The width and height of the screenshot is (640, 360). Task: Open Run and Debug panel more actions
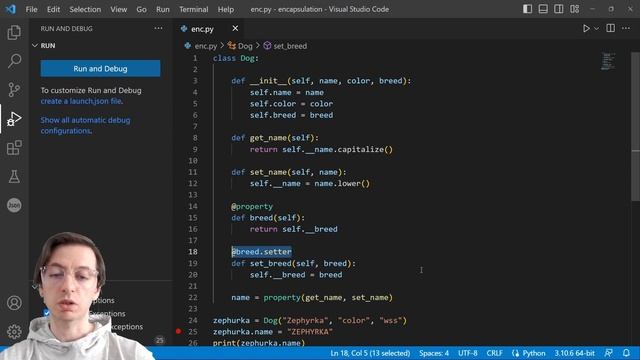point(158,29)
